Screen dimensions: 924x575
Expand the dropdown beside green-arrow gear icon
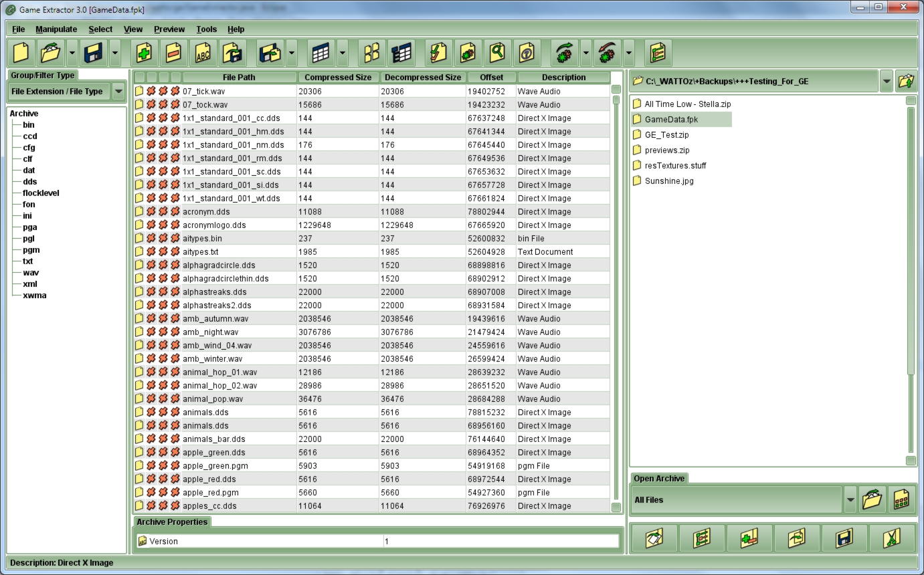[586, 53]
